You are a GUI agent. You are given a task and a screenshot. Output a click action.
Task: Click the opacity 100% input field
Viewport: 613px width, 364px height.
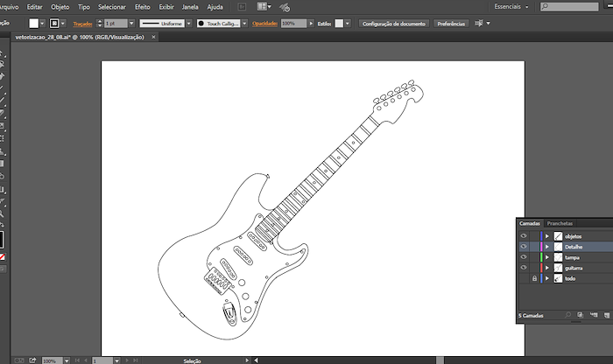pos(293,24)
